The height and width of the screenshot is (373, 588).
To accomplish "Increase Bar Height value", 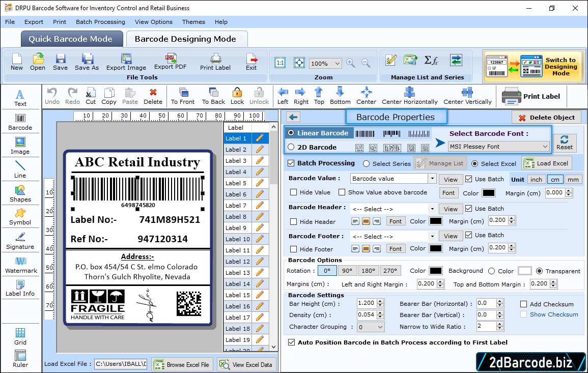I will tap(381, 301).
